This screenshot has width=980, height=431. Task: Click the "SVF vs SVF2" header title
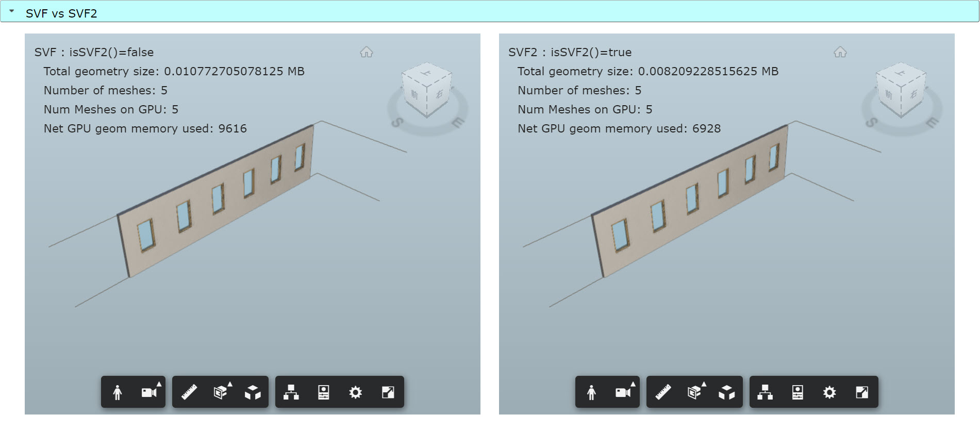[x=61, y=13]
